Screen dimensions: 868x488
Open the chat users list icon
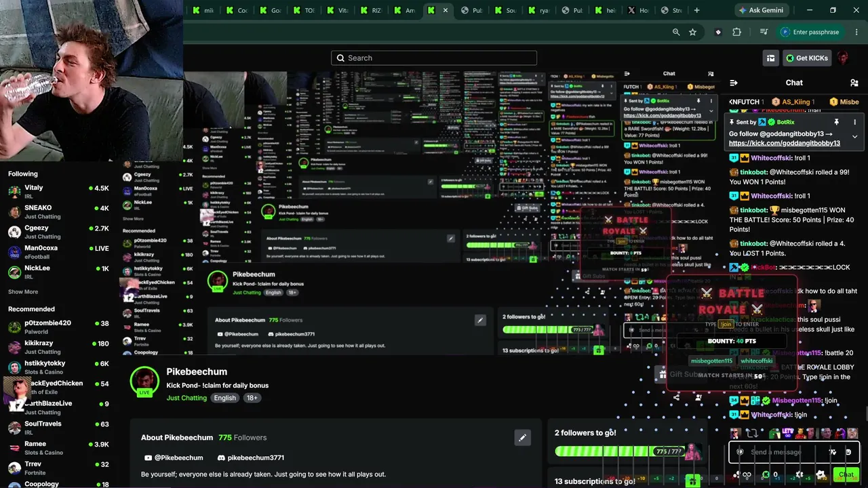click(854, 83)
